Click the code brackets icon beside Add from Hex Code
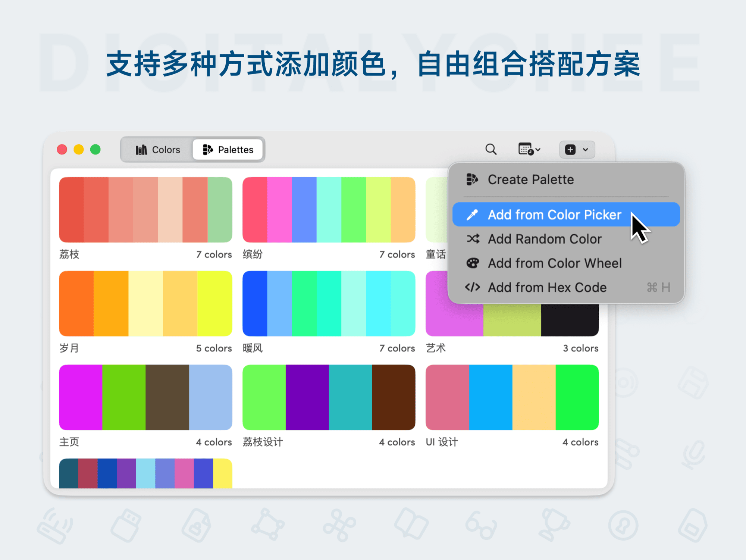 [473, 287]
